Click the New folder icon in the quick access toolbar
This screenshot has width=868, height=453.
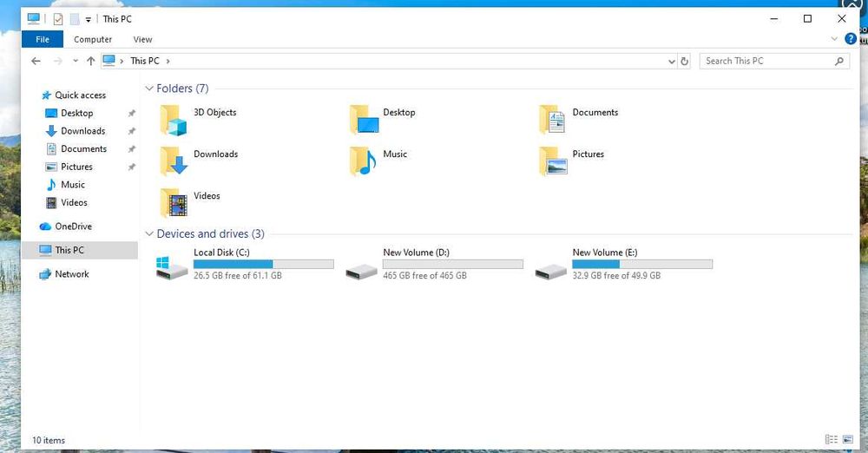point(74,19)
